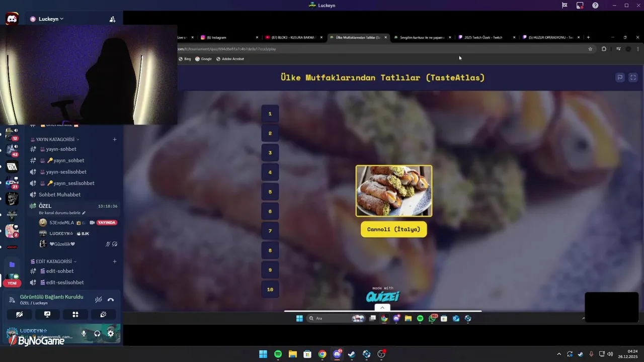Mute the microphone in user panel
This screenshot has height=362, width=644.
pyautogui.click(x=84, y=333)
